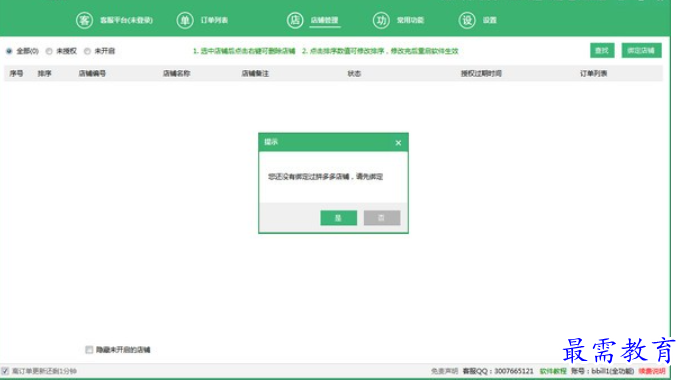Click the 店铺备注 column header

click(255, 74)
